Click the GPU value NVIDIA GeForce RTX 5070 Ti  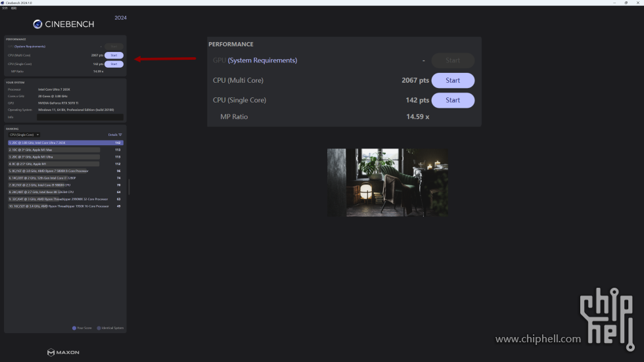coord(58,103)
